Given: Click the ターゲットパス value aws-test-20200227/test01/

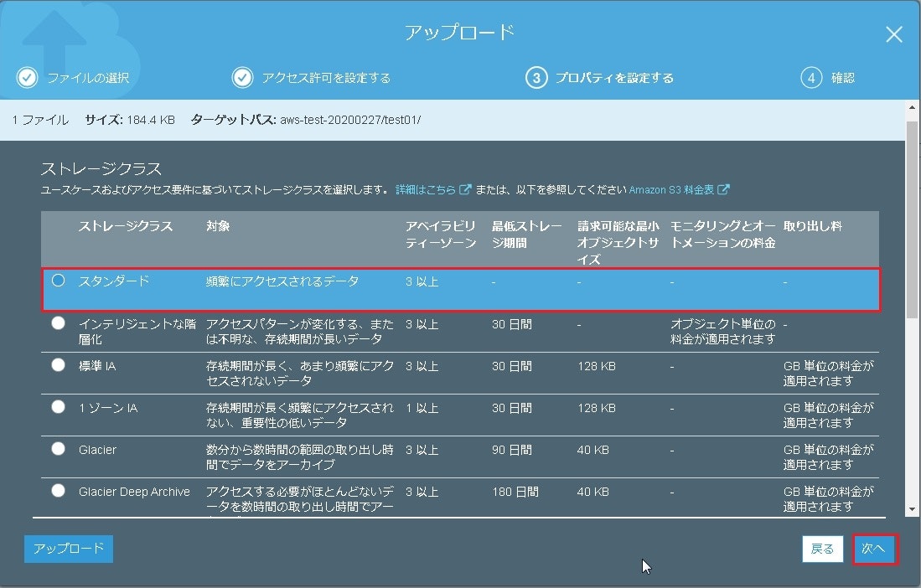Looking at the screenshot, I should 350,120.
